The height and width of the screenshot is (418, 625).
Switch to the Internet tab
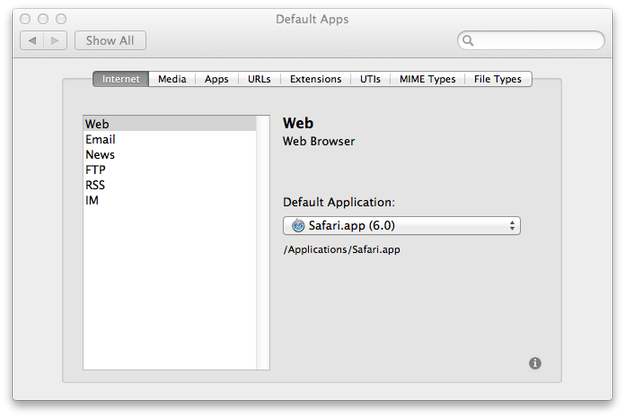point(121,79)
